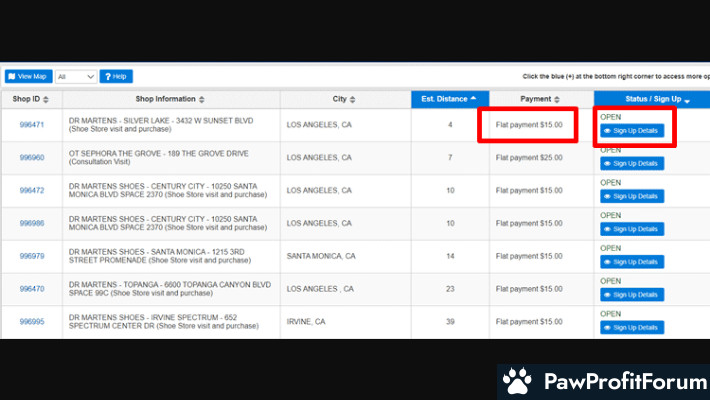710x400 pixels.
Task: View Sign Up Details for Sephora The Grove
Action: [632, 164]
